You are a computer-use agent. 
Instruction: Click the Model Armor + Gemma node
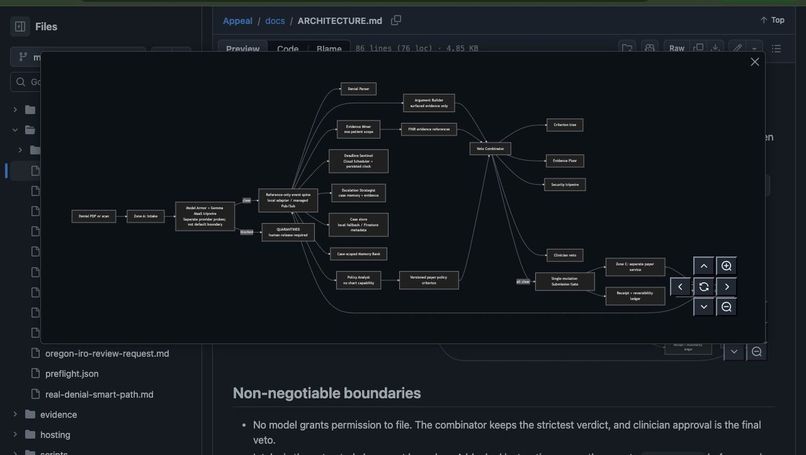click(x=205, y=216)
